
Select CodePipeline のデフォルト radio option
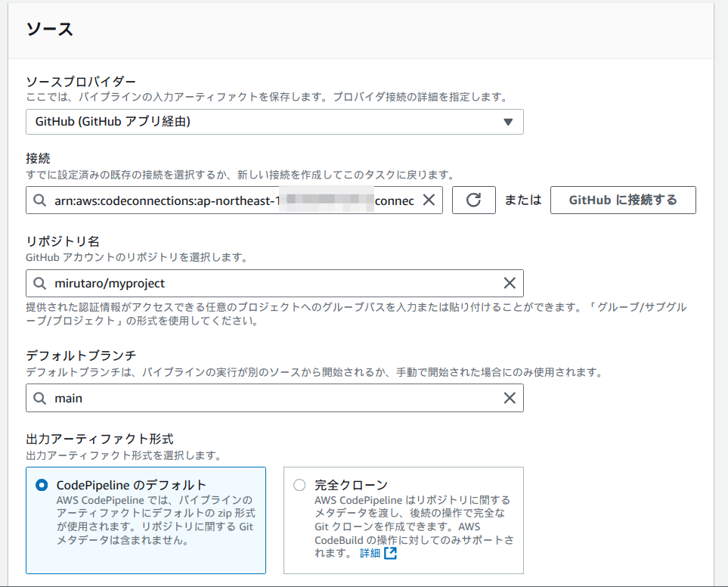click(x=42, y=486)
